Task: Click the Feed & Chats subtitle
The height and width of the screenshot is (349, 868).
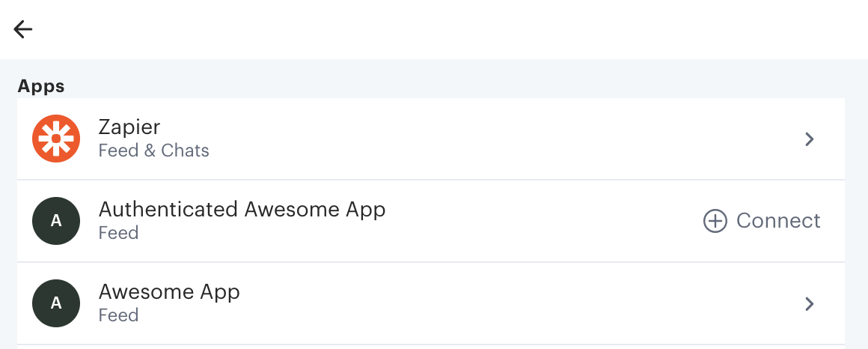Action: (x=154, y=151)
